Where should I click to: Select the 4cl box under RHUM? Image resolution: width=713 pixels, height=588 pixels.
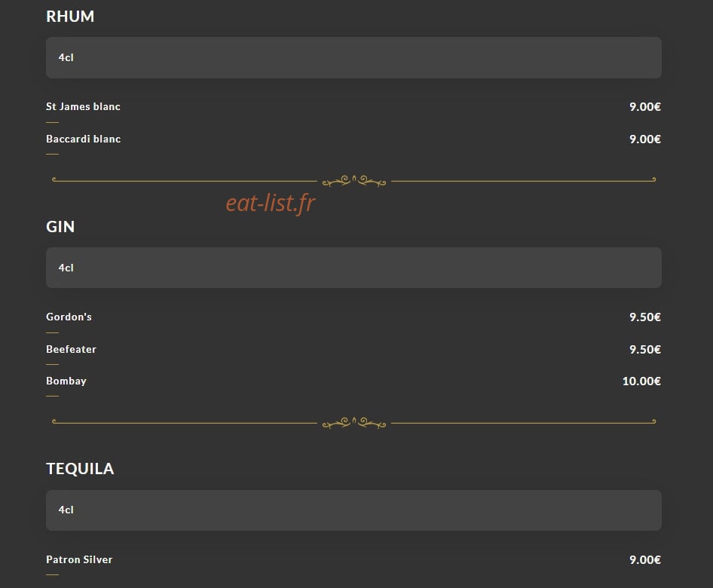pos(353,58)
